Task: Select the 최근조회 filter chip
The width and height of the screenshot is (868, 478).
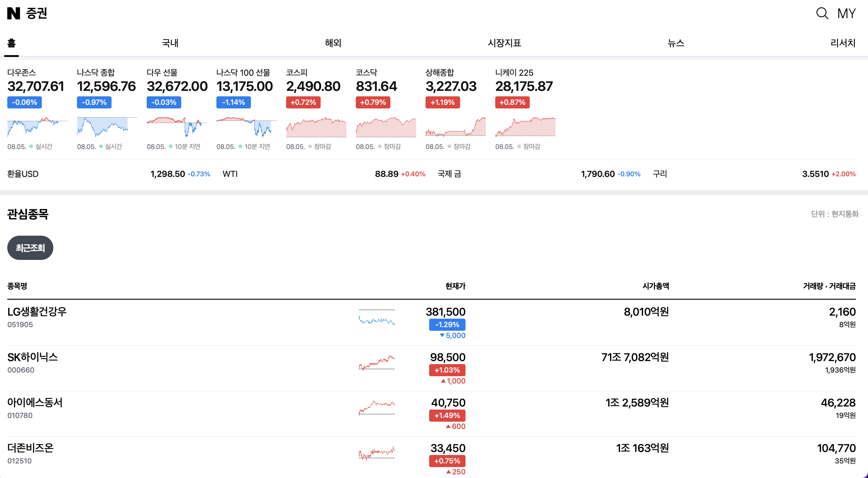Action: (30, 248)
